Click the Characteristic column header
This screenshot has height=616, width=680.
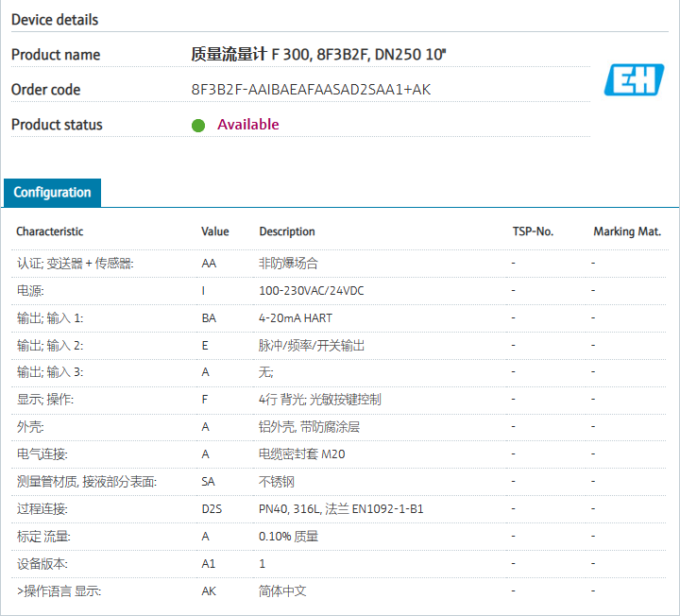tap(49, 231)
